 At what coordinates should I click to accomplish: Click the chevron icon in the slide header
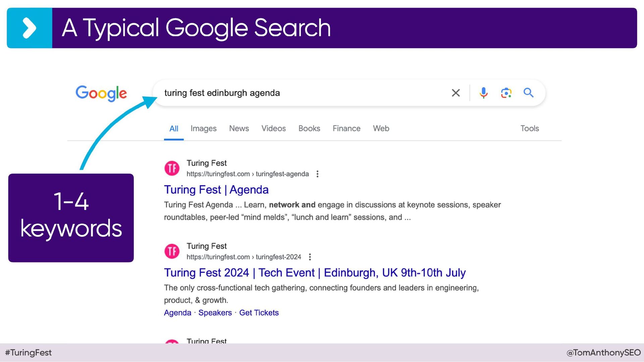(x=29, y=28)
